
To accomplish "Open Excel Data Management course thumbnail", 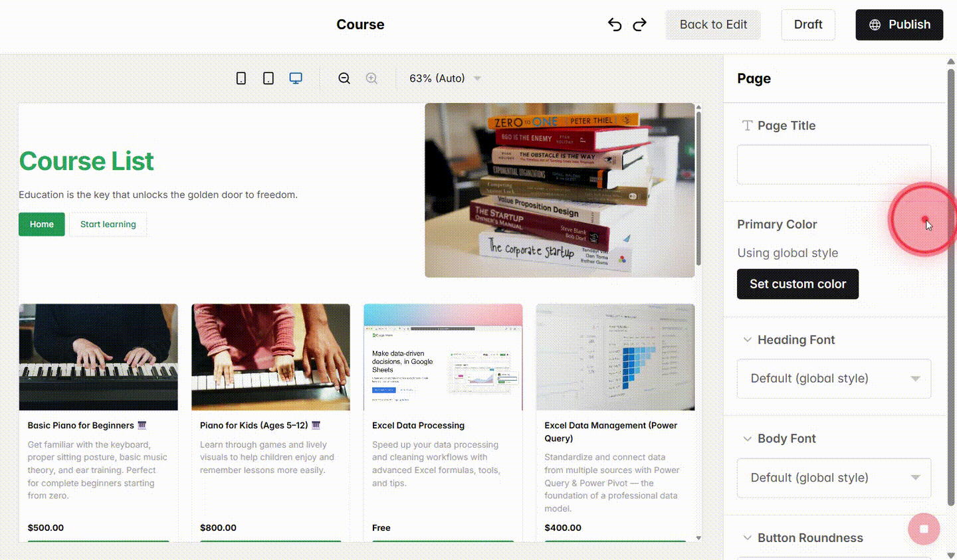I will [x=615, y=357].
